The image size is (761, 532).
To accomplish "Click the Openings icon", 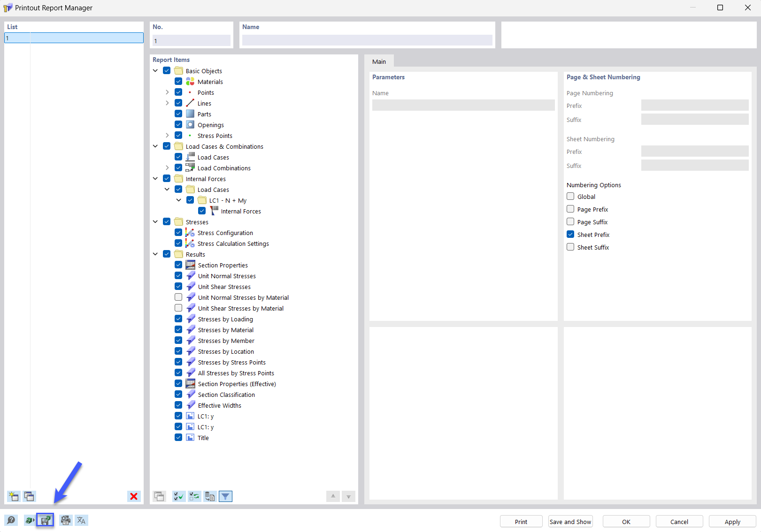I will click(x=190, y=125).
